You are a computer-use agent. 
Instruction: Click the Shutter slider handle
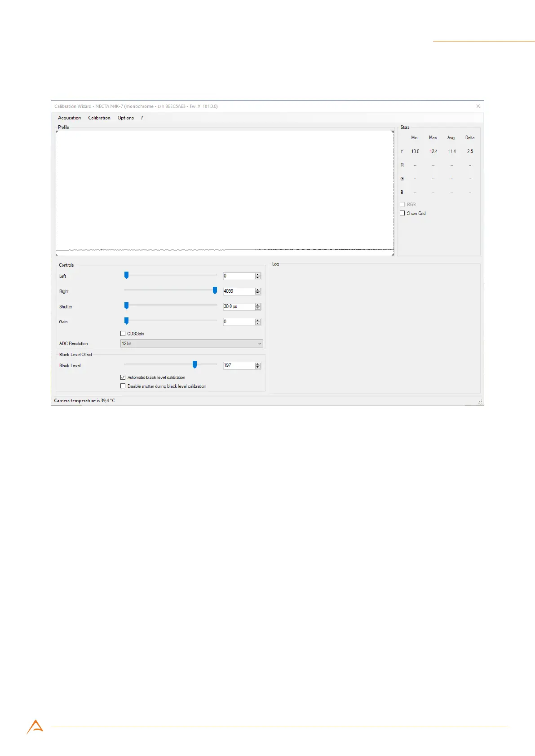(127, 306)
